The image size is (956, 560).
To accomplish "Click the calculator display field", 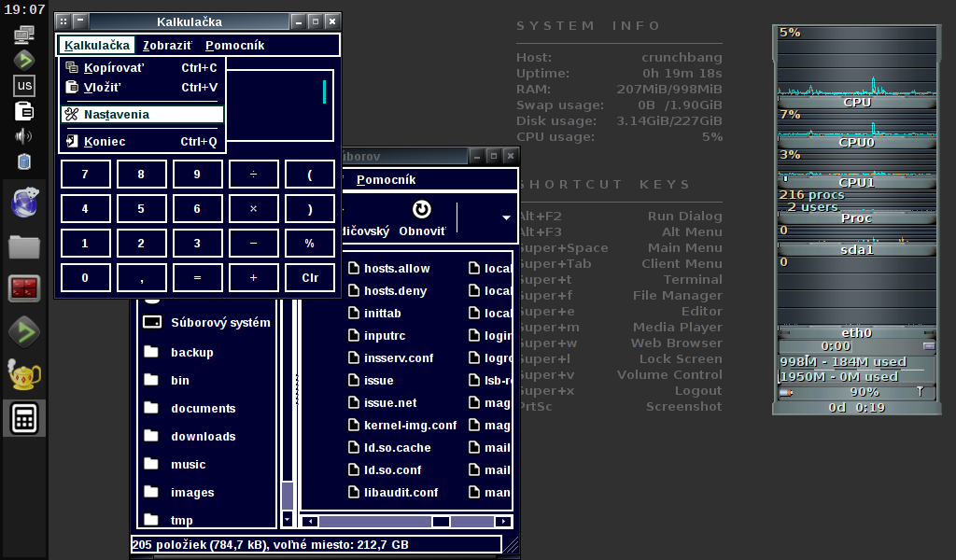I will 279,105.
